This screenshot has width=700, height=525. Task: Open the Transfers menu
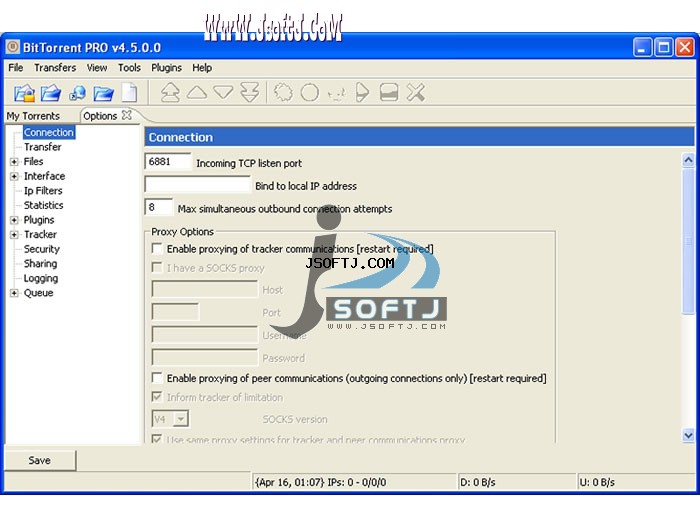click(x=55, y=67)
